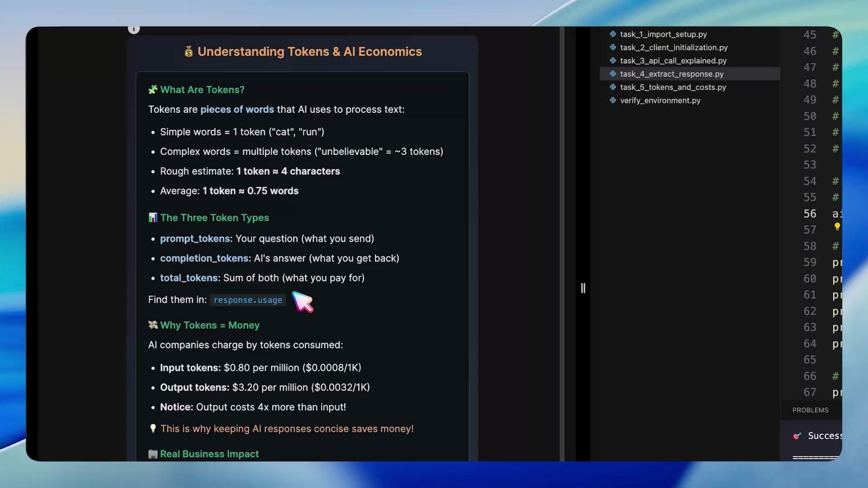Image resolution: width=868 pixels, height=488 pixels.
Task: Click the puzzle piece icon beside What Are Tokens
Action: click(153, 90)
